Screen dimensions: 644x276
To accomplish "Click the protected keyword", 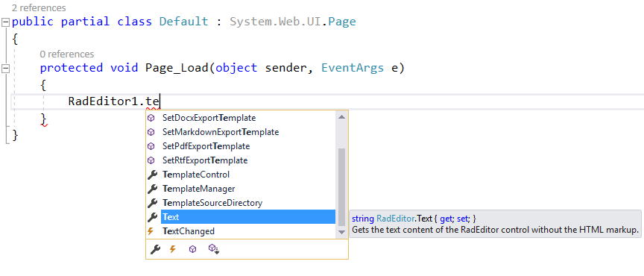I will [x=72, y=68].
